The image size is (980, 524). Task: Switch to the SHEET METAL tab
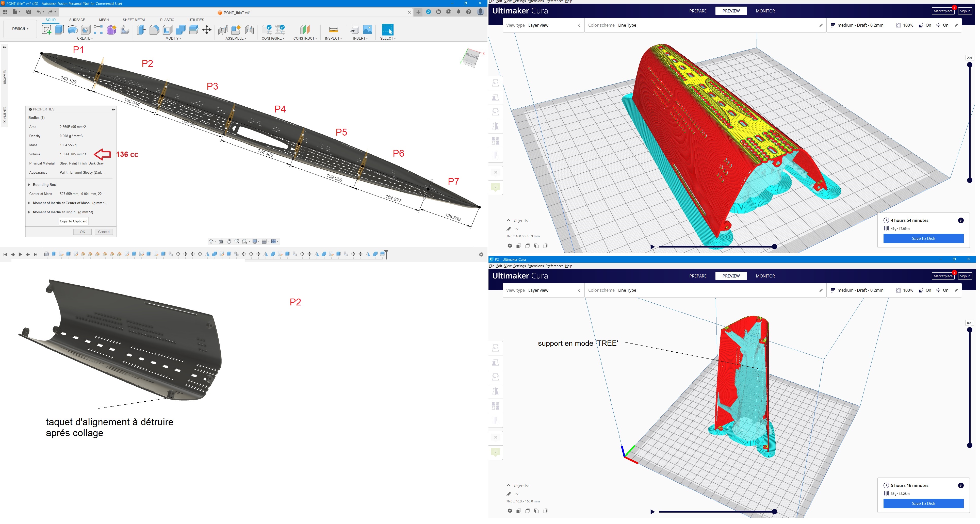[x=134, y=20]
